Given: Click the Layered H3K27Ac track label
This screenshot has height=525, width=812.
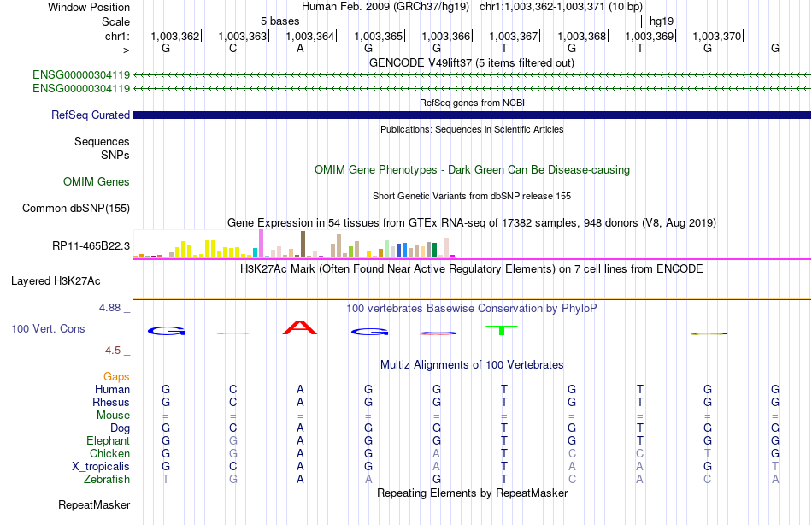Looking at the screenshot, I should (x=56, y=281).
